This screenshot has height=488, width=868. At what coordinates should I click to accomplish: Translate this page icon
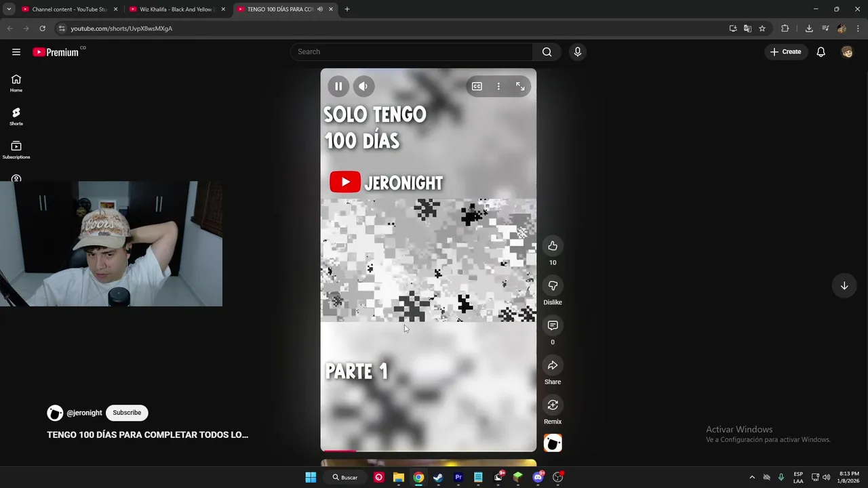747,28
